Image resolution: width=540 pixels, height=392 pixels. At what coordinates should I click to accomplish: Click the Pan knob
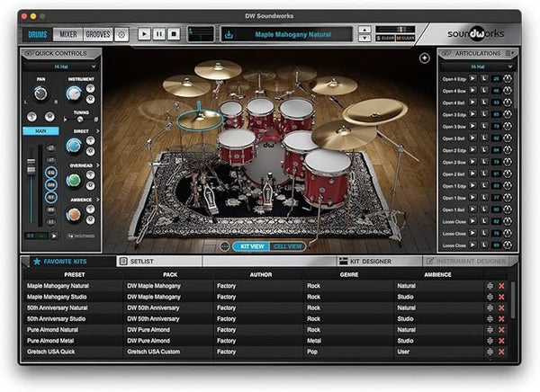point(40,94)
